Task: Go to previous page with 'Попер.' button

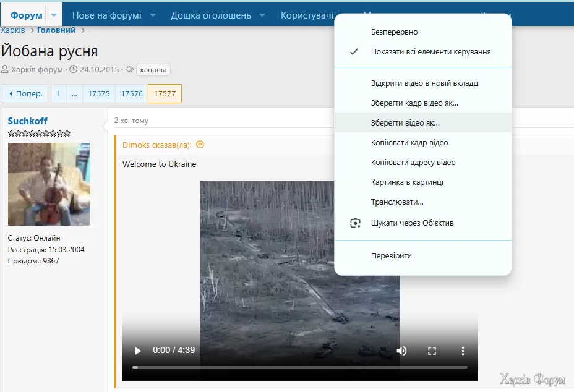Action: 25,94
